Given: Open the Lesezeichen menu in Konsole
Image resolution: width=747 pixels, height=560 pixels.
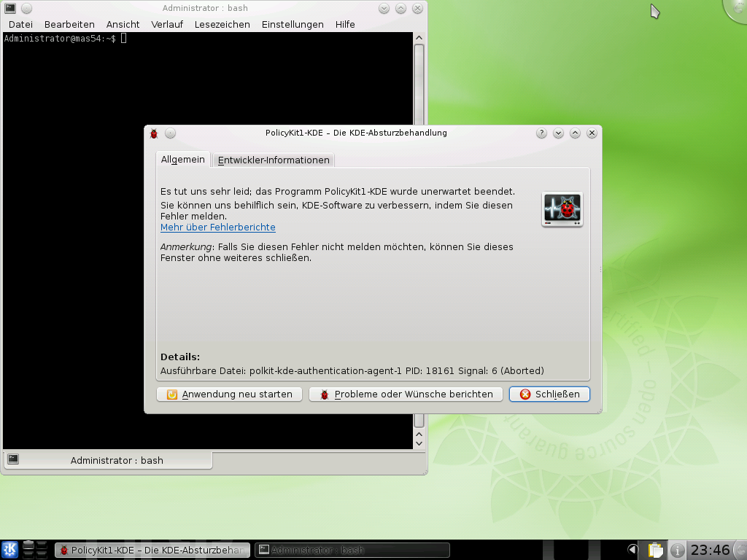Looking at the screenshot, I should [222, 24].
